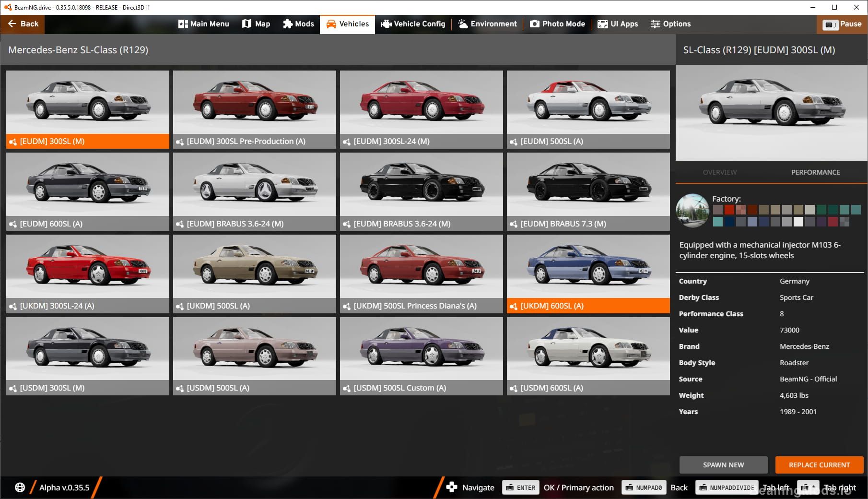The height and width of the screenshot is (499, 868).
Task: Click the 'Factory:' colors label
Action: (727, 199)
